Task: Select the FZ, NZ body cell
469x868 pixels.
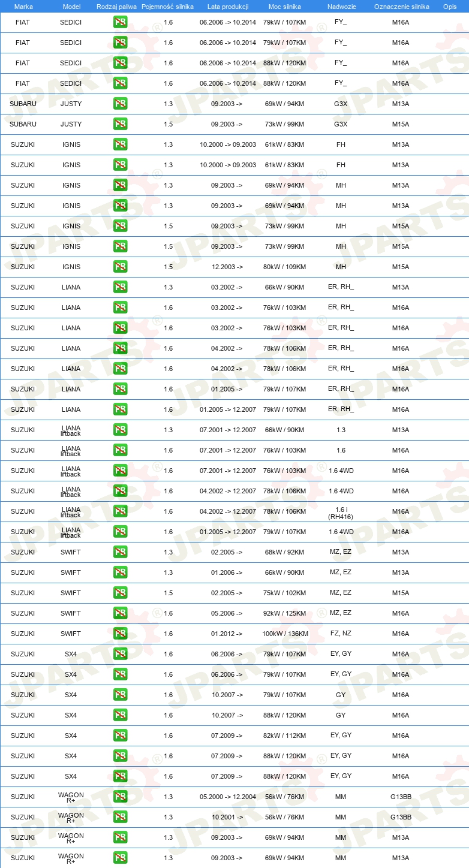Action: [x=341, y=633]
